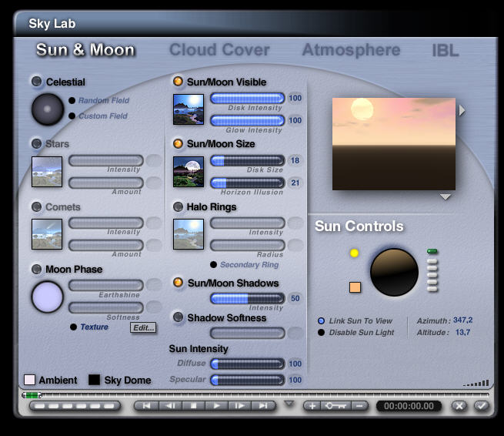
Task: Adjust the Glow Intensity slider
Action: click(248, 120)
